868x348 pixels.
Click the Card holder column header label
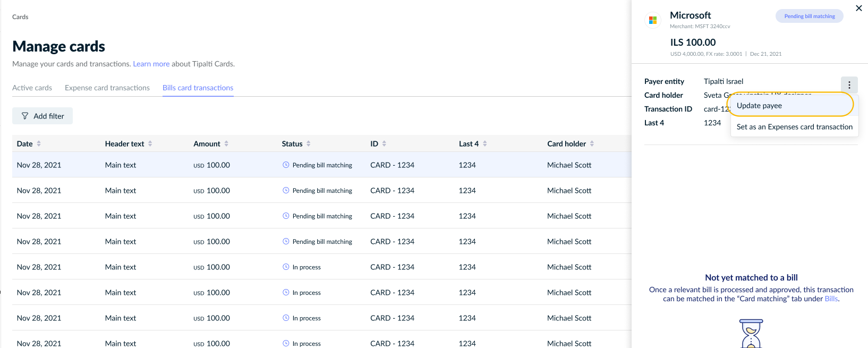click(566, 143)
